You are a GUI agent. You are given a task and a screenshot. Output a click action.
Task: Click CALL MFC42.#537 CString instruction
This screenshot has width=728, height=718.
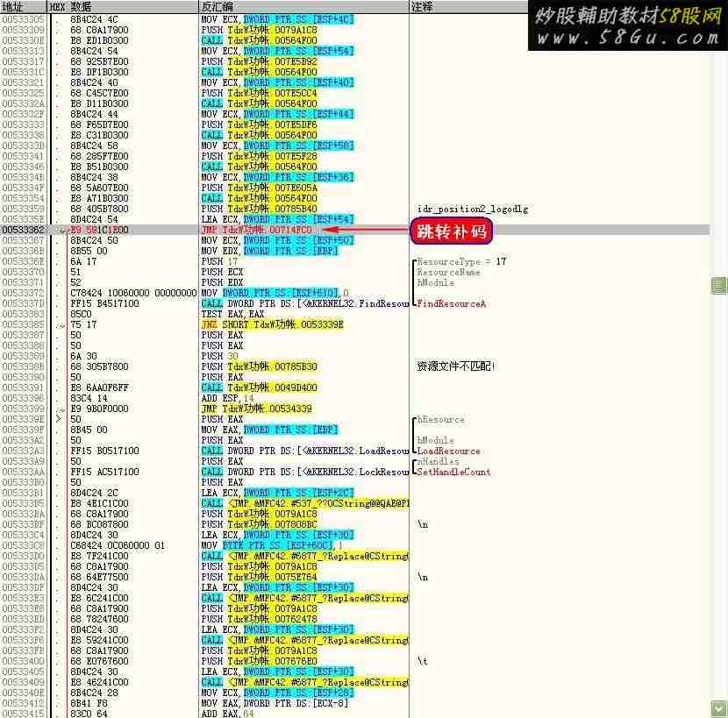304,503
